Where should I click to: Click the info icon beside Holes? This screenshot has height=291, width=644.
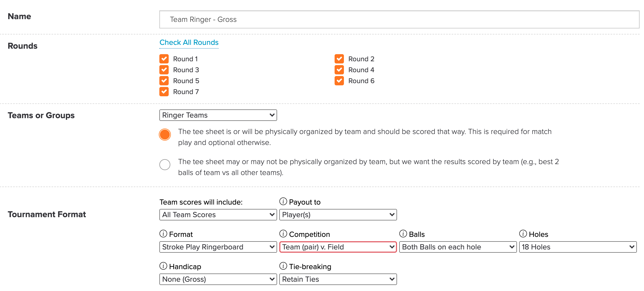click(523, 234)
